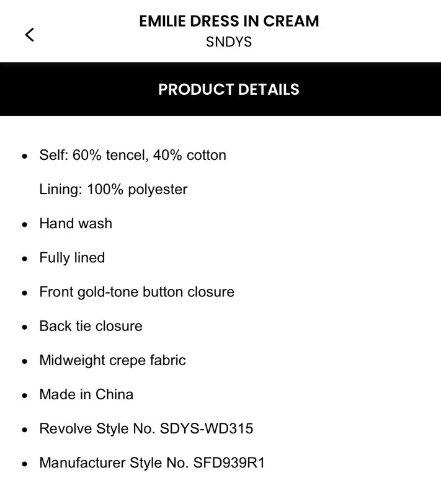The height and width of the screenshot is (504, 441).
Task: Go back using the left chevron arrow
Action: [29, 35]
